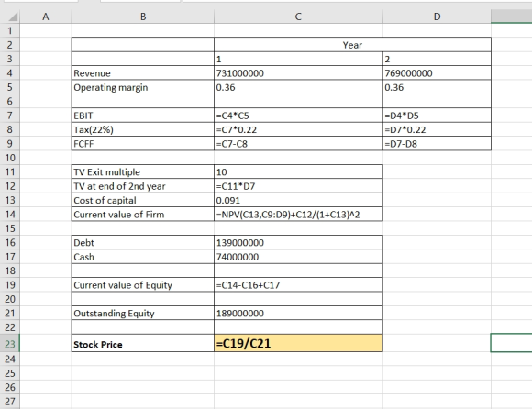Select the Revenue value 731000000
532x409 pixels.
pyautogui.click(x=298, y=73)
